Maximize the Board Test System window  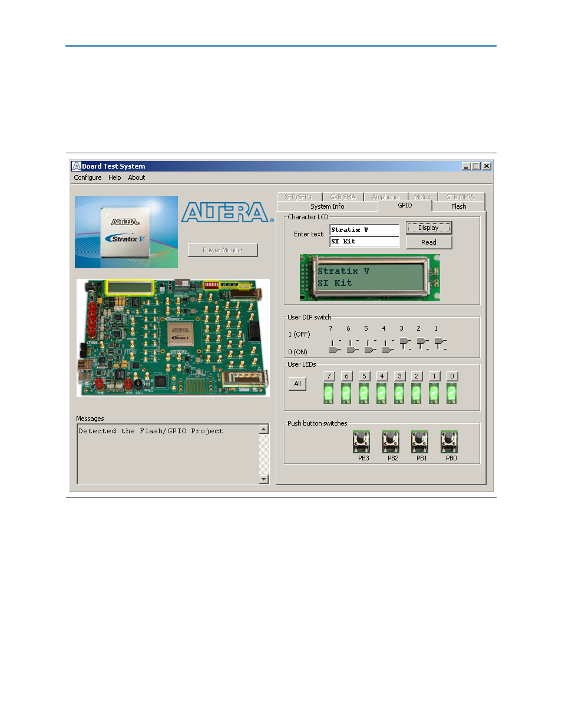pyautogui.click(x=476, y=166)
